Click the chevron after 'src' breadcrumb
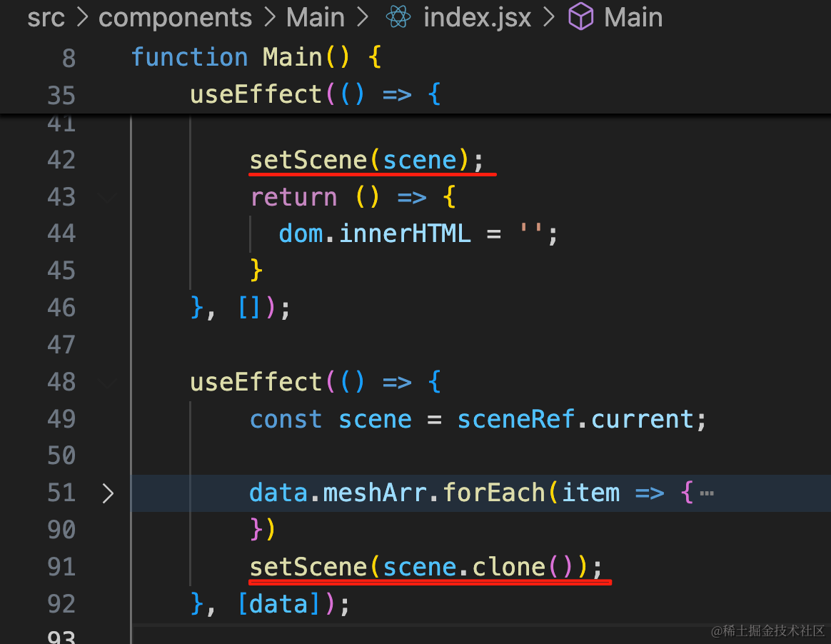Screen dimensions: 831x644 [82, 17]
